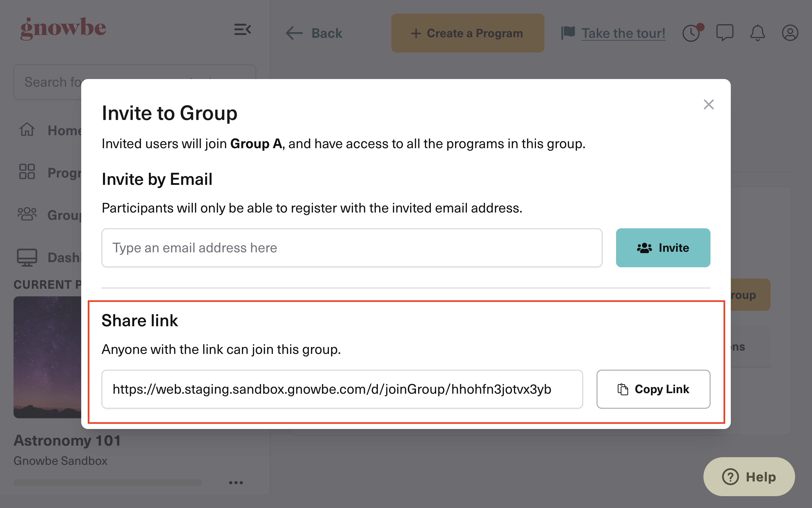This screenshot has width=812, height=508.
Task: Open the Help button
Action: point(749,476)
